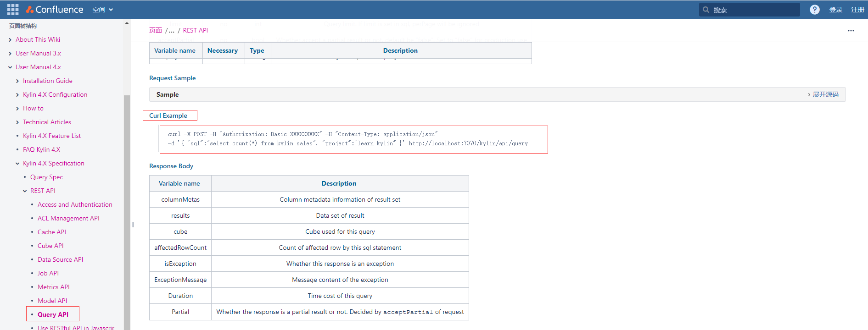
Task: Click the Variable name column header in Response Body table
Action: 179,183
